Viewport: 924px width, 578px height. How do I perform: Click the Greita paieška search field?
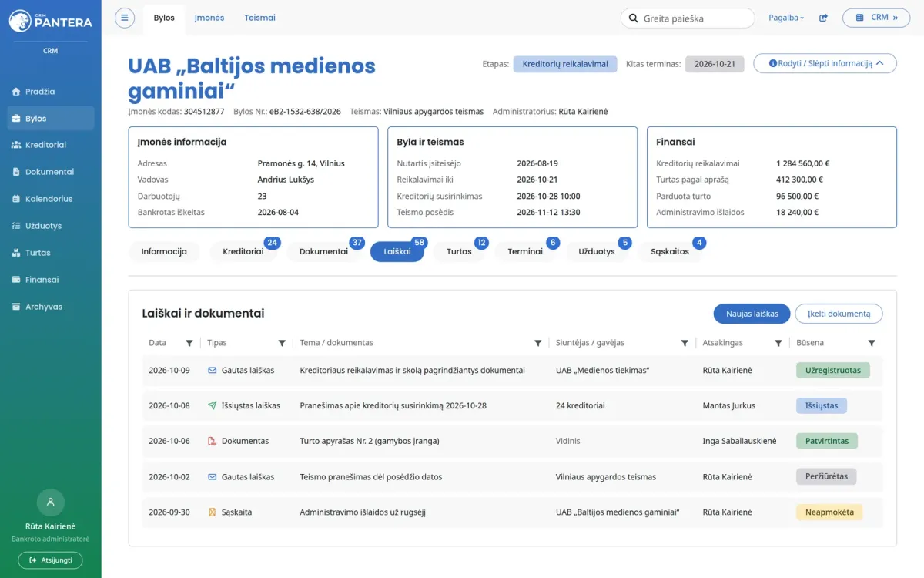pyautogui.click(x=688, y=18)
